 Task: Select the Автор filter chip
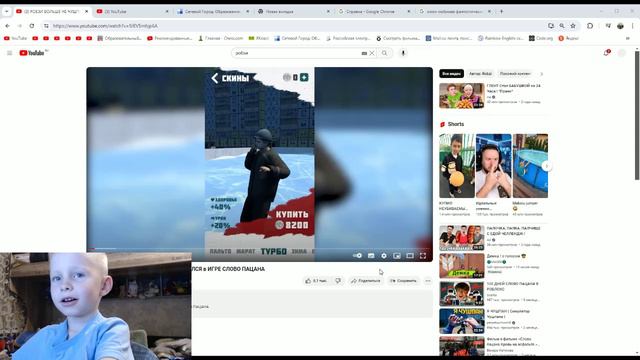(480, 74)
